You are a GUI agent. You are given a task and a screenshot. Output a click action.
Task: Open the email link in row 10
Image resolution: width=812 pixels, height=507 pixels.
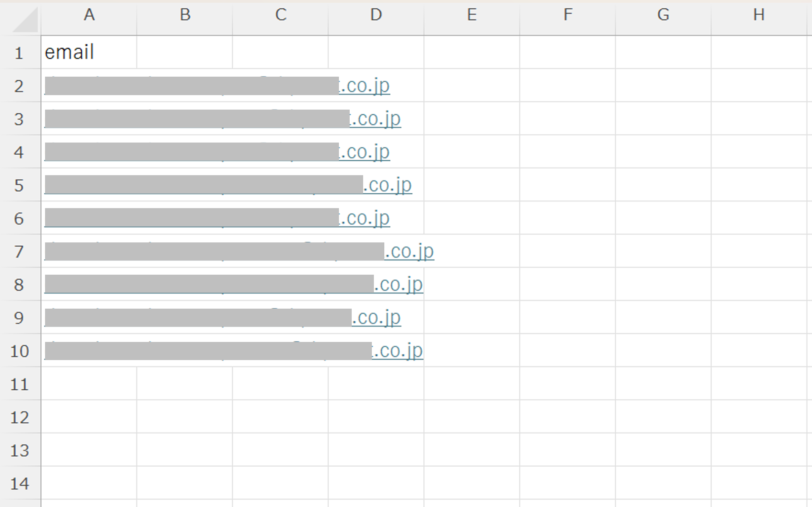coord(234,351)
